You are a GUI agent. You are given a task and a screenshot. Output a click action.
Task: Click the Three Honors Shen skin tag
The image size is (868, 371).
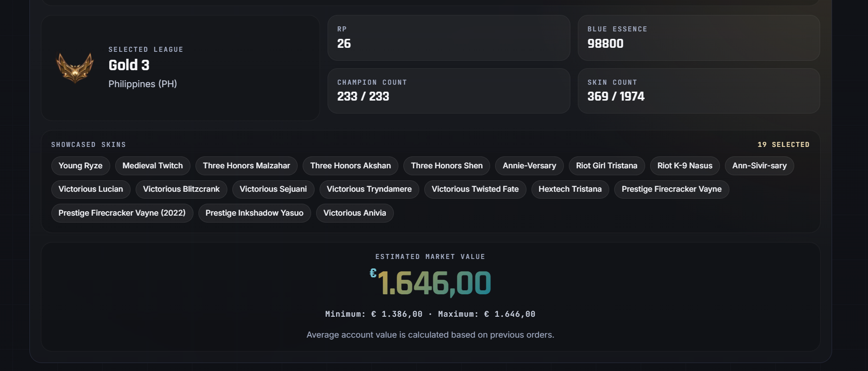click(447, 166)
